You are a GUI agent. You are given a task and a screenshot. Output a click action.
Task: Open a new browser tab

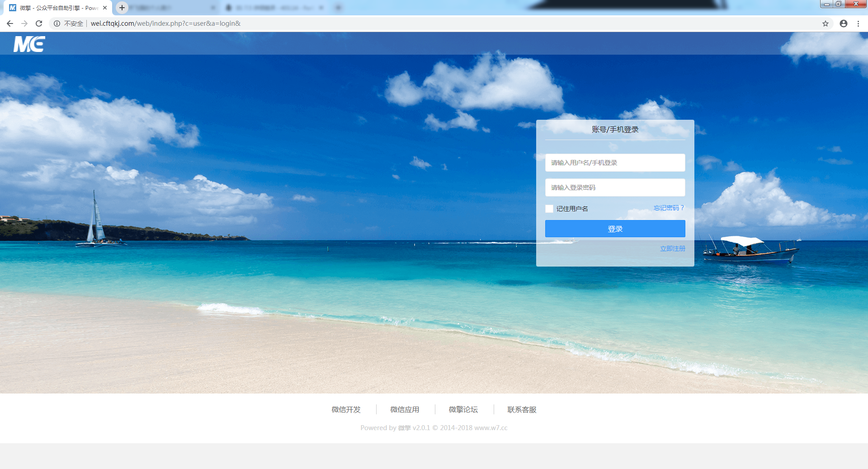tap(122, 8)
